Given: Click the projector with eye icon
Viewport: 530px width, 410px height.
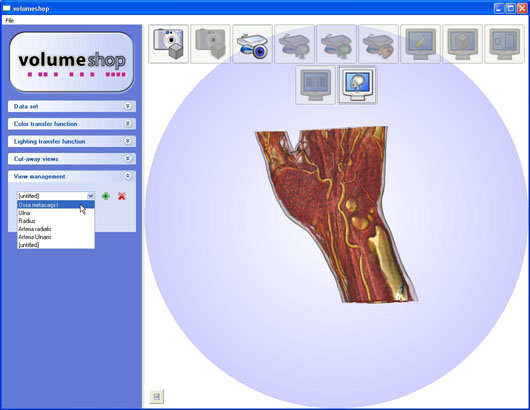Looking at the screenshot, I should pyautogui.click(x=252, y=44).
